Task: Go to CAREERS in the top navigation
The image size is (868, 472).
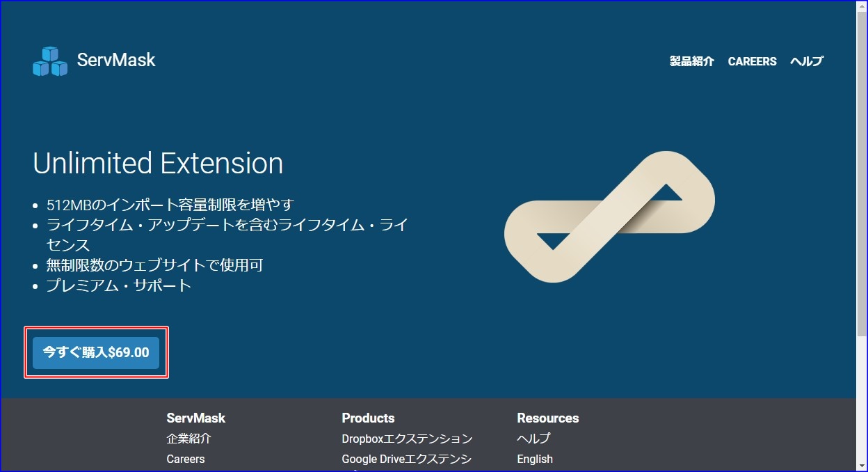Action: click(x=752, y=61)
